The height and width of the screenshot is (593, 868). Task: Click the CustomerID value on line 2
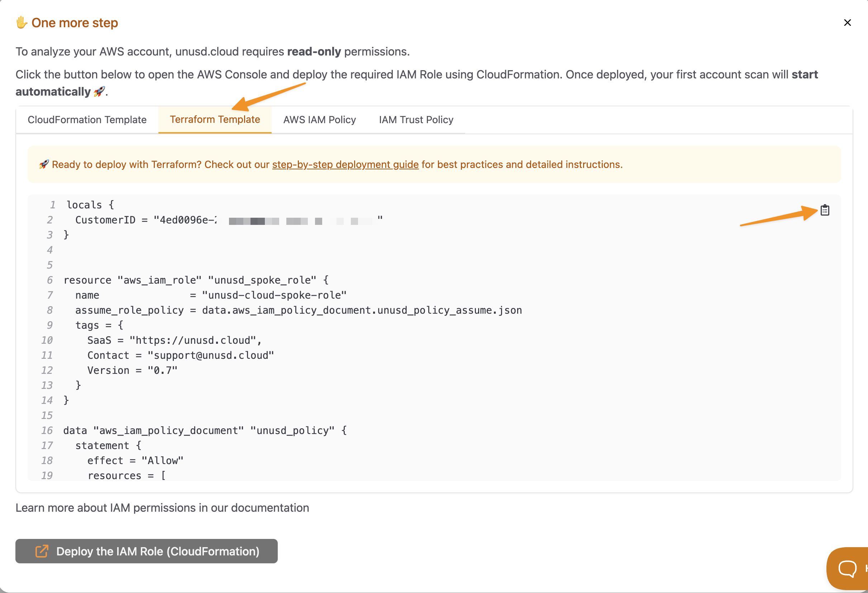(268, 220)
